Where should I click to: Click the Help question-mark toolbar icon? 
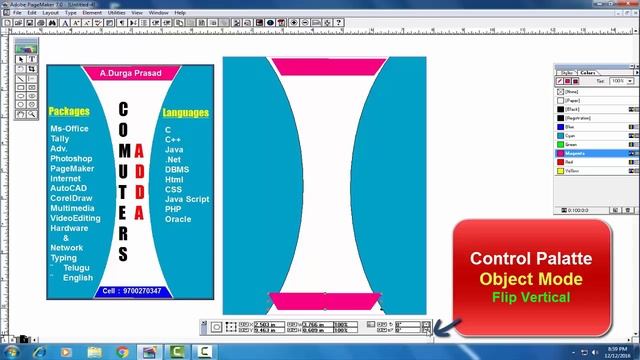click(338, 23)
